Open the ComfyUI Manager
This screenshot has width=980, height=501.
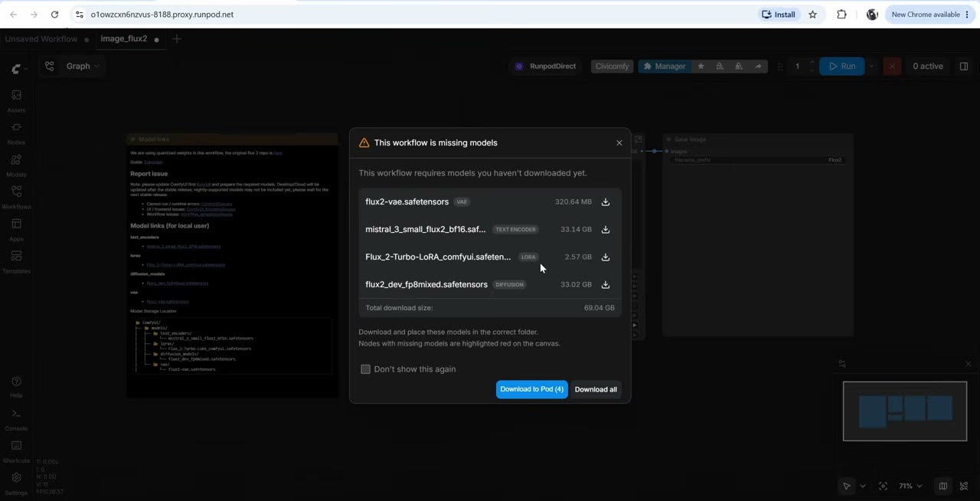pos(664,67)
